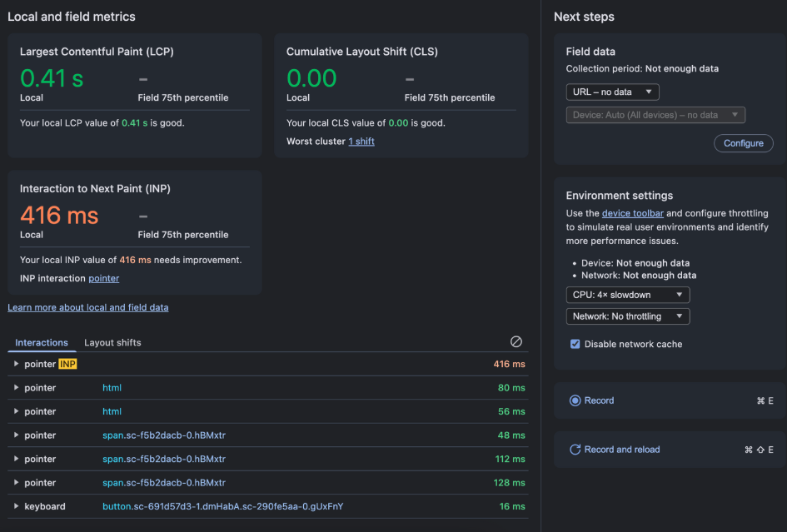Disable the network cache checkbox
The width and height of the screenshot is (787, 532).
click(x=575, y=342)
